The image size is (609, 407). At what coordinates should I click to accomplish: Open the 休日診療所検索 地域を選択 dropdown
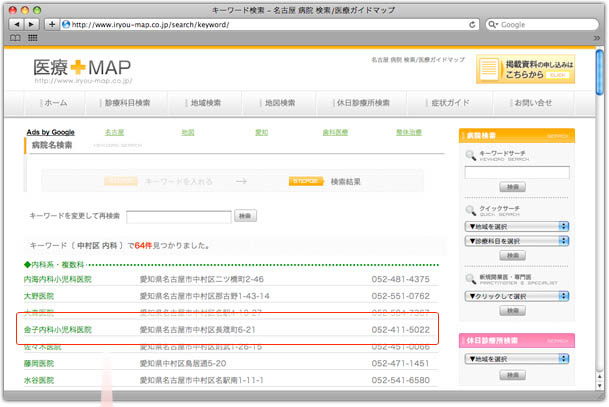coord(517,359)
